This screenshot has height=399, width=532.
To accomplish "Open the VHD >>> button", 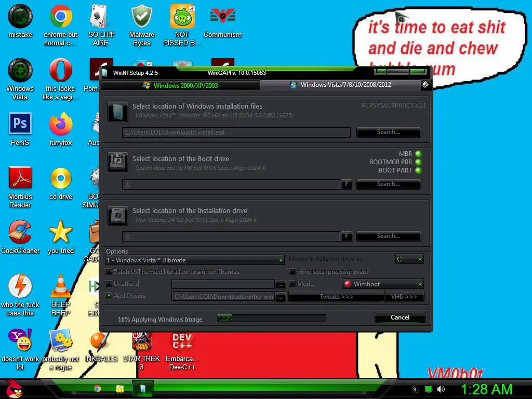I will click(x=404, y=297).
